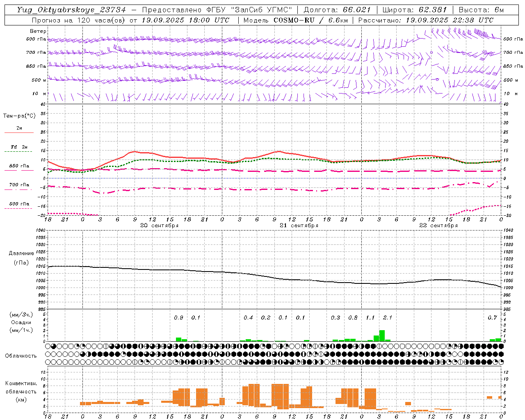525x420 pixels.
Task: Click precipitation value "0.7"
Action: [x=492, y=318]
